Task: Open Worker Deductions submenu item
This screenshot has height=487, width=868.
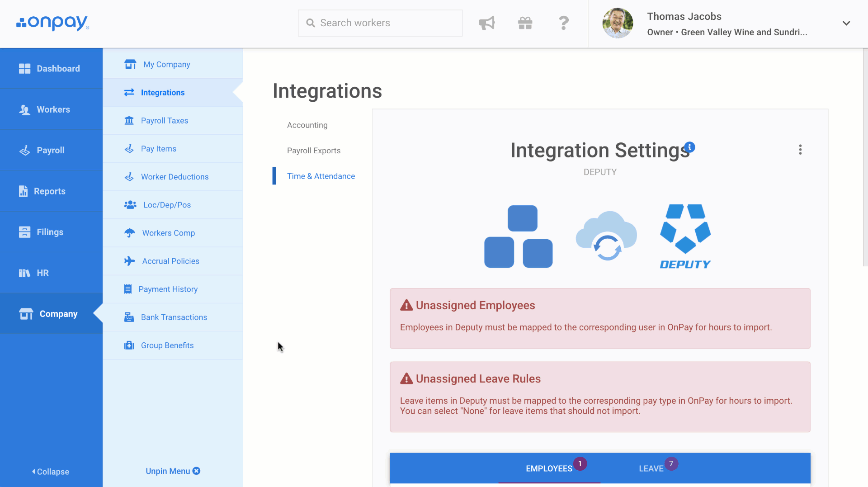Action: (173, 177)
